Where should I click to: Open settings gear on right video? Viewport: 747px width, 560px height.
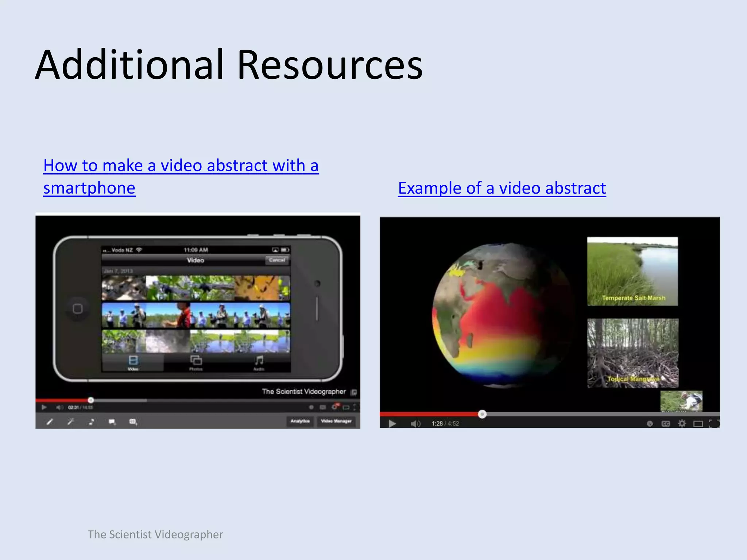pyautogui.click(x=682, y=424)
